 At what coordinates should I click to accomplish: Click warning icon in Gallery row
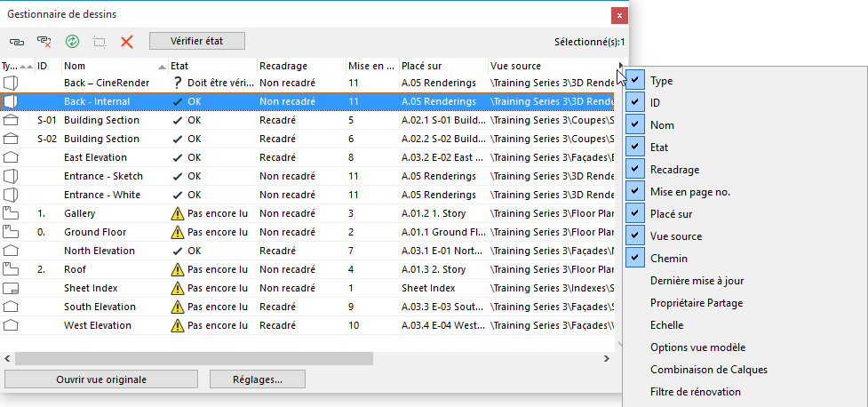click(x=177, y=214)
